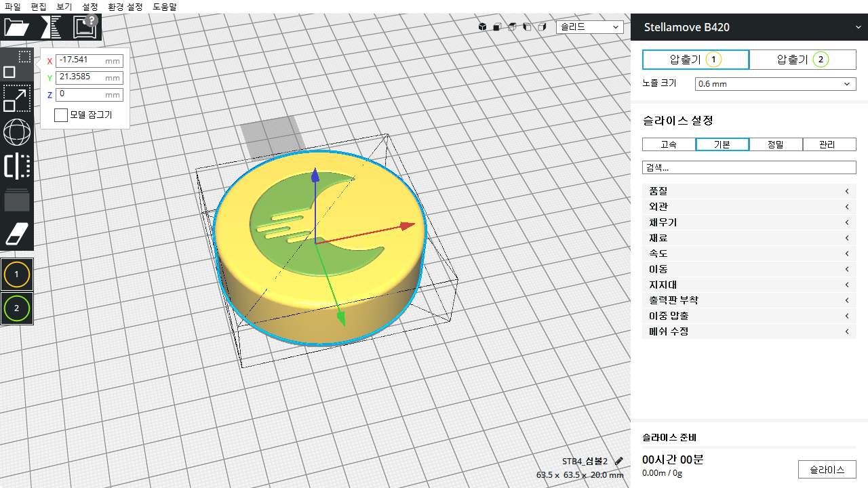The height and width of the screenshot is (488, 868).
Task: Expand the 외관 settings section
Action: pos(749,207)
